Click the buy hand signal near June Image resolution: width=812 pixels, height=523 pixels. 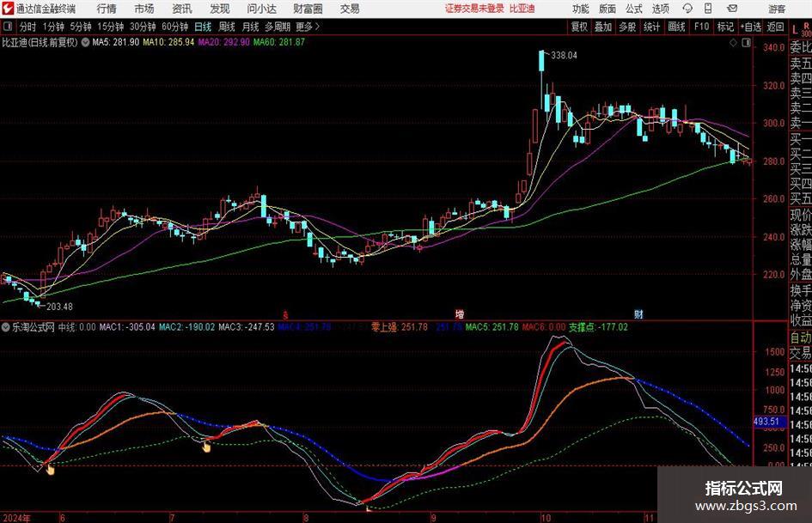pyautogui.click(x=50, y=469)
